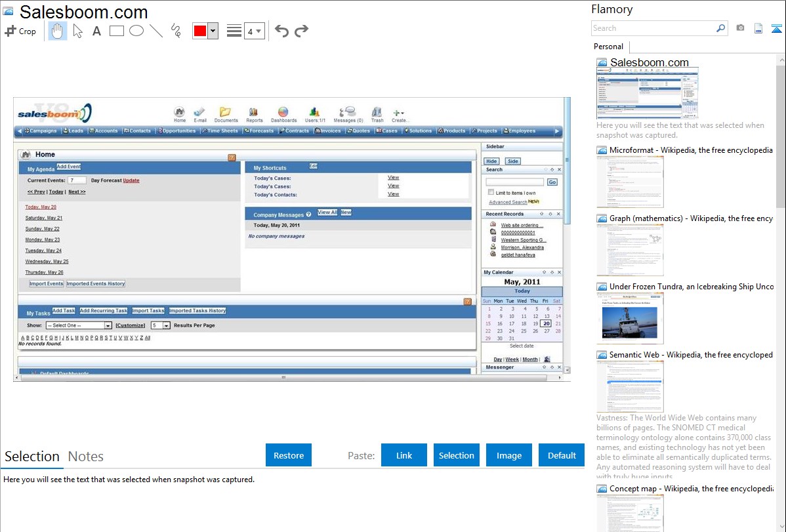
Task: Open the Microformat Wikipedia snapshot thumbnail
Action: [630, 183]
